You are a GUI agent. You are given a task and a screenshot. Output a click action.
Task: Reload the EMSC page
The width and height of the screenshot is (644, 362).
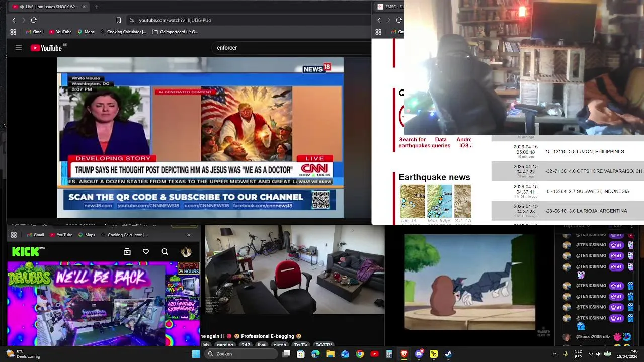(399, 20)
